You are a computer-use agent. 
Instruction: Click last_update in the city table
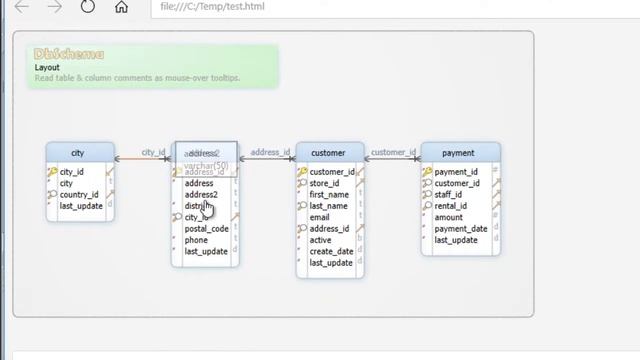tap(81, 206)
